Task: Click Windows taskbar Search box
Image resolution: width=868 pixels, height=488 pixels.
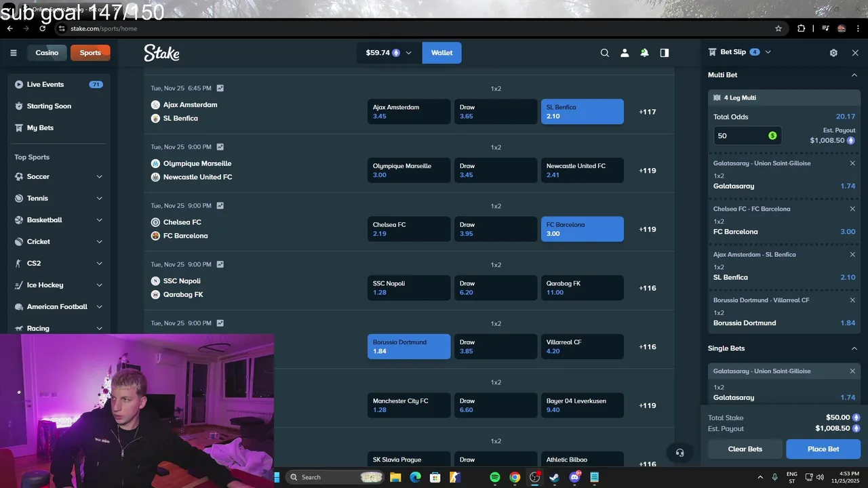Action: click(x=335, y=477)
